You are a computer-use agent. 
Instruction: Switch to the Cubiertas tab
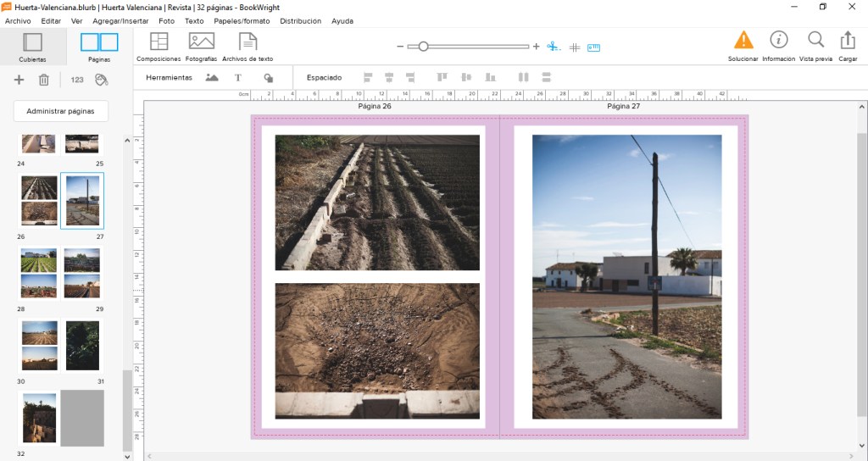click(32, 47)
